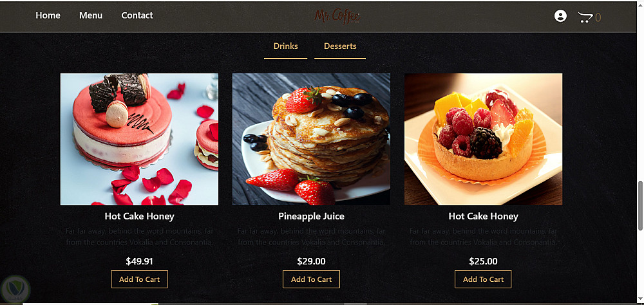644x305 pixels.
Task: Click the green leaf badge icon
Action: [x=15, y=288]
